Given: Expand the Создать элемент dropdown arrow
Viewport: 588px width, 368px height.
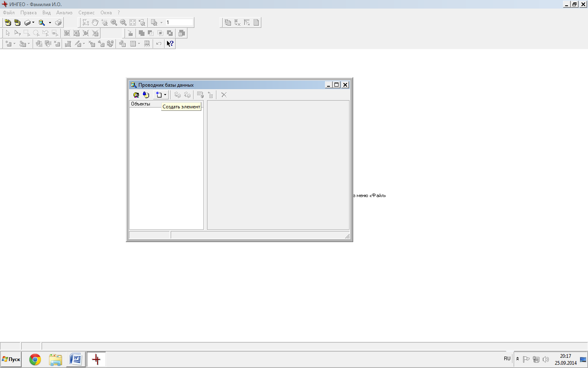Looking at the screenshot, I should pos(165,95).
